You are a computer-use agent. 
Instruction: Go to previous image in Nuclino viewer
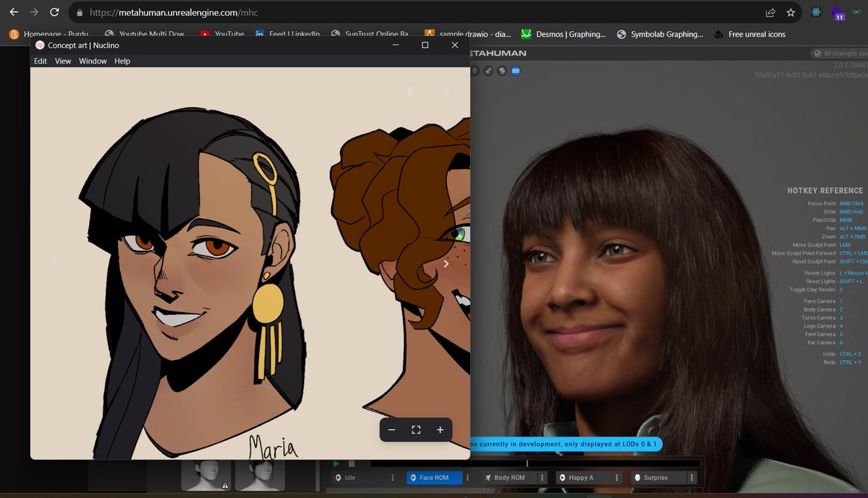(55, 265)
